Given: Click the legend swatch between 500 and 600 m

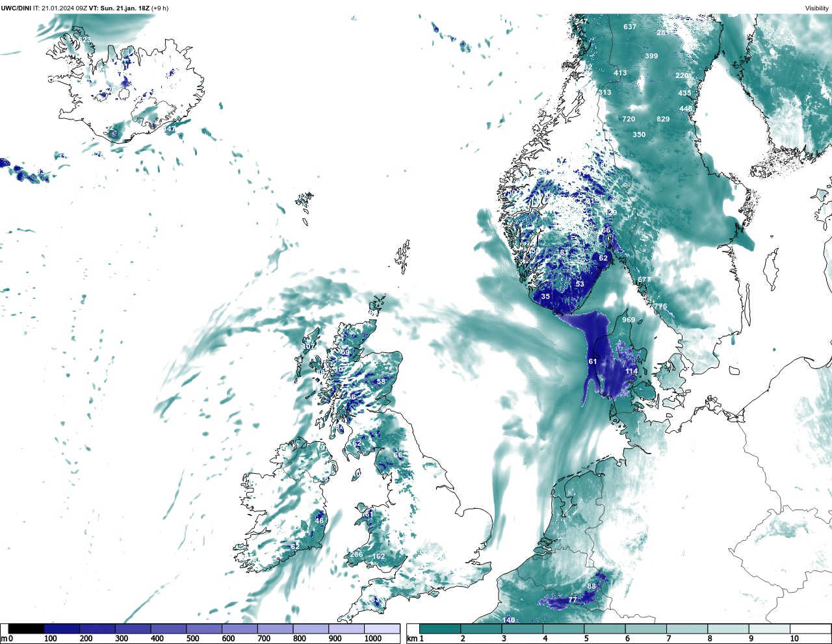Looking at the screenshot, I should (203, 628).
